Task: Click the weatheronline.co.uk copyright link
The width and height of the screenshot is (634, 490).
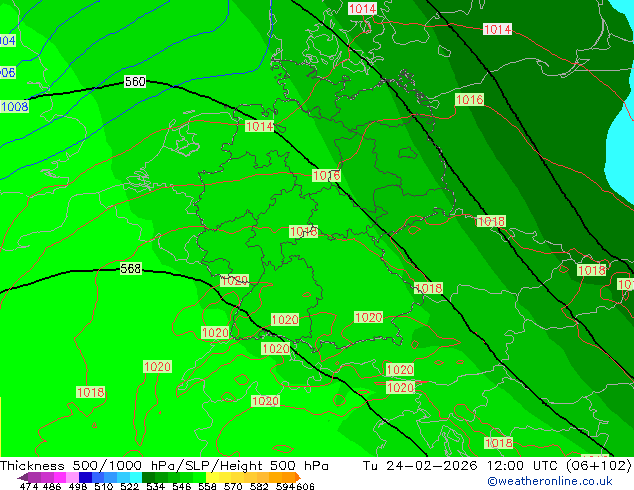Action: click(550, 481)
